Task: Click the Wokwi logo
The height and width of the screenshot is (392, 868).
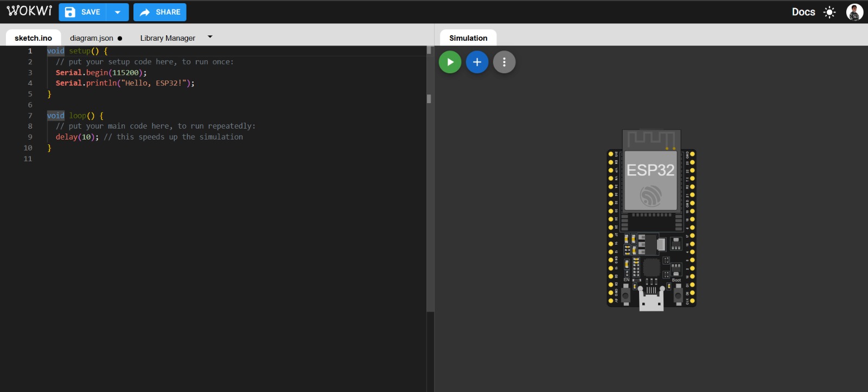Action: [29, 11]
